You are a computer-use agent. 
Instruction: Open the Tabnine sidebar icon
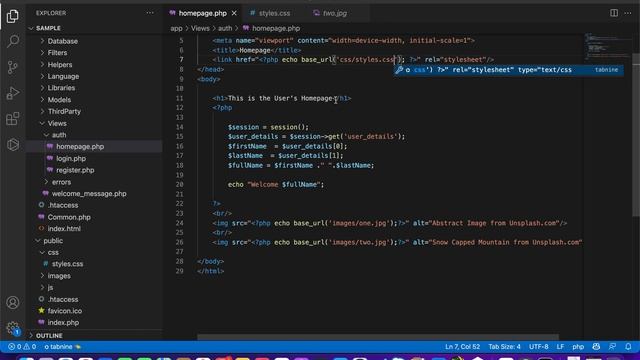(x=13, y=144)
